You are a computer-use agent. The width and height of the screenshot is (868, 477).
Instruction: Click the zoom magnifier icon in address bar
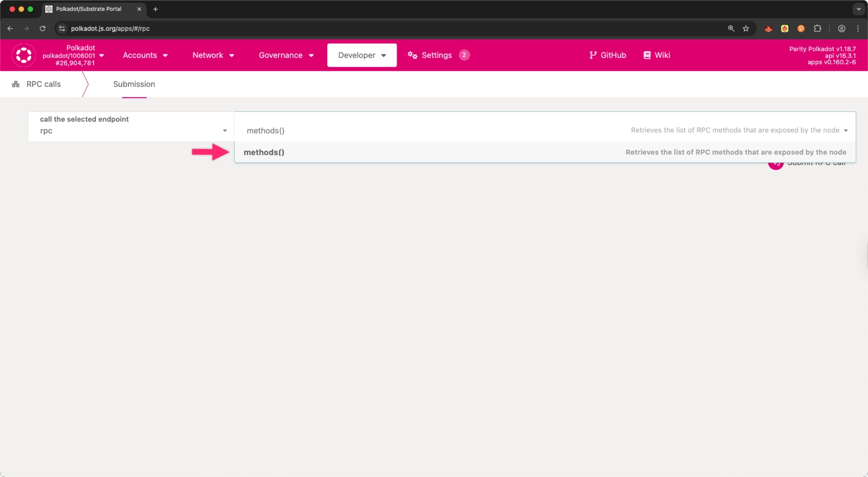pos(731,28)
